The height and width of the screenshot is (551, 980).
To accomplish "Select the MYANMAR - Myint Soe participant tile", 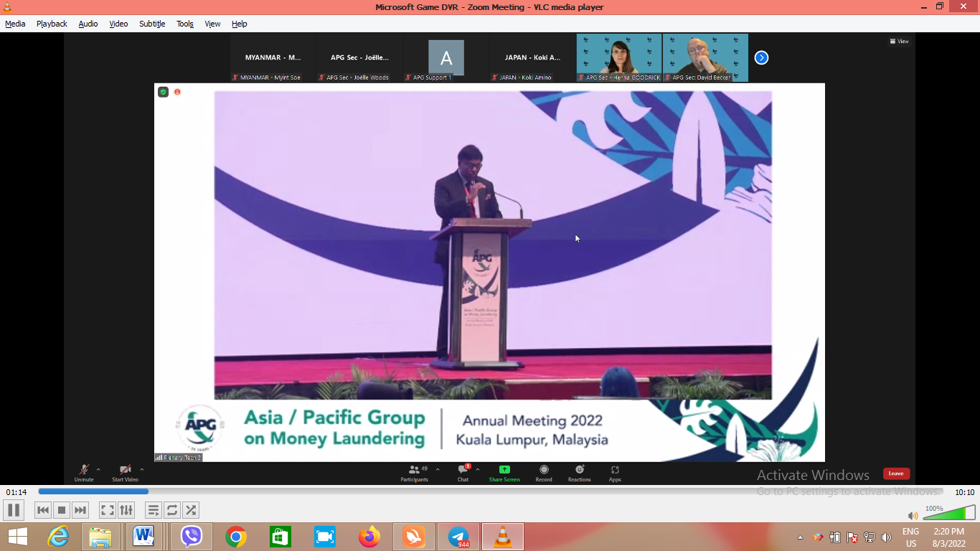I will point(273,57).
